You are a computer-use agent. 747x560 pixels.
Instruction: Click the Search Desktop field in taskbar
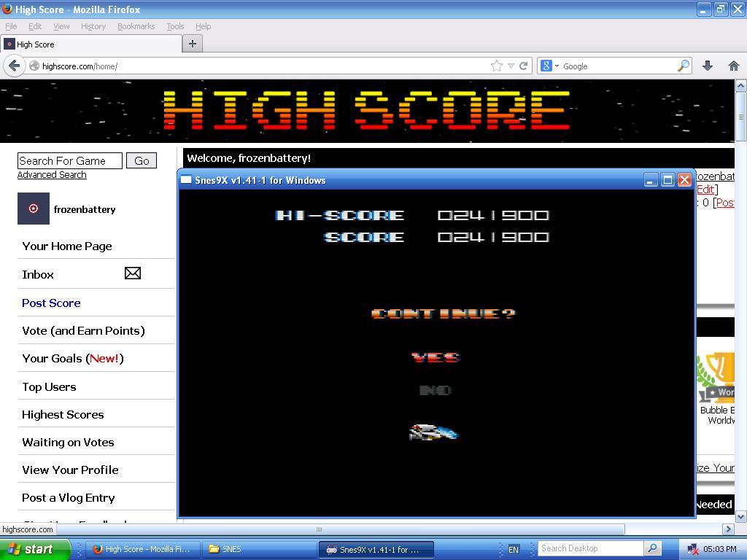(591, 548)
